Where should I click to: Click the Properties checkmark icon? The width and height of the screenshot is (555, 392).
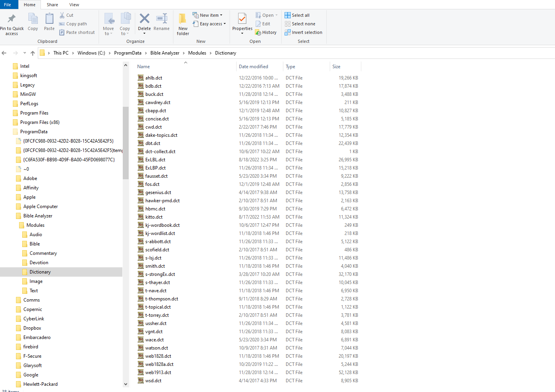(x=242, y=18)
